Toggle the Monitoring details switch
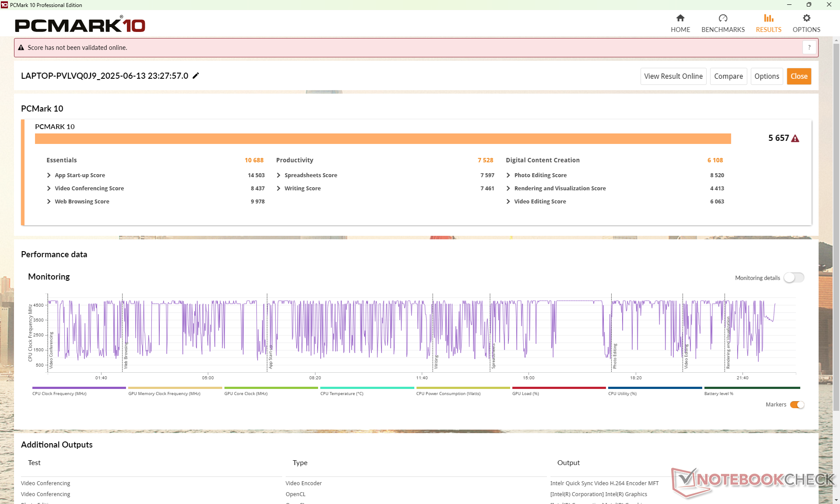Screen dimensions: 840x504 click(x=794, y=278)
